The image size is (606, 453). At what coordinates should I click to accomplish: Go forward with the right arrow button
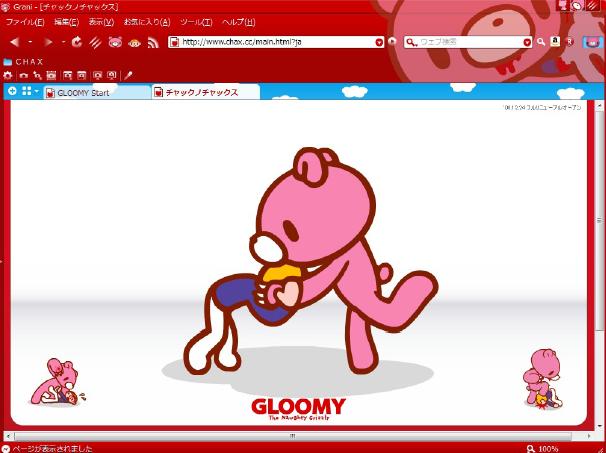[48, 42]
